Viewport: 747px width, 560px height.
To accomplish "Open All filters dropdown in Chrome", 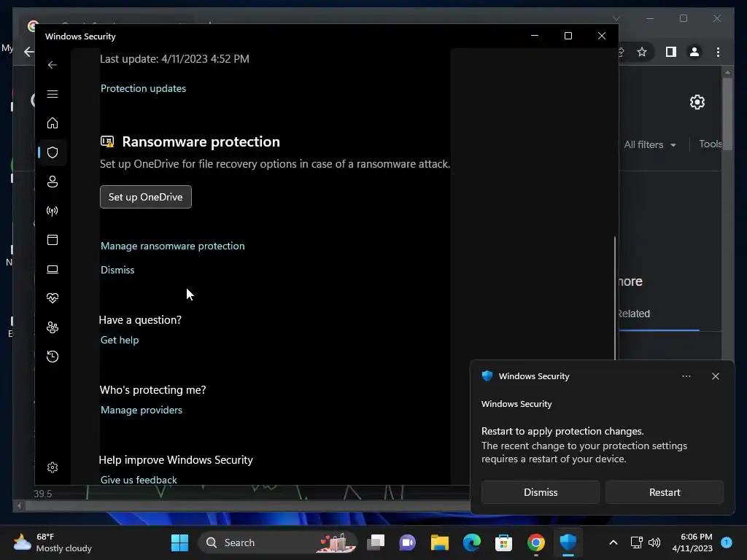I will click(x=650, y=145).
